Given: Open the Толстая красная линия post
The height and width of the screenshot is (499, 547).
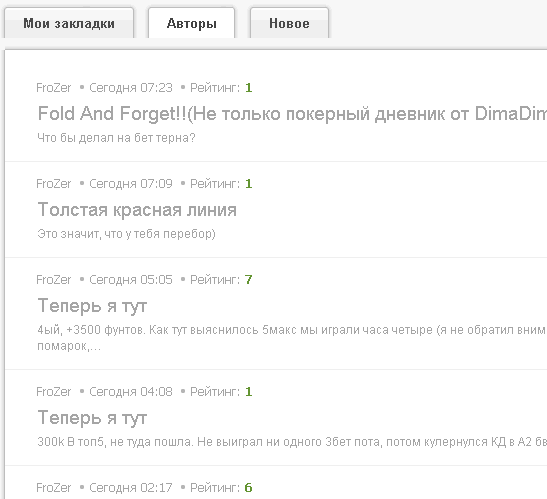Looking at the screenshot, I should [137, 210].
